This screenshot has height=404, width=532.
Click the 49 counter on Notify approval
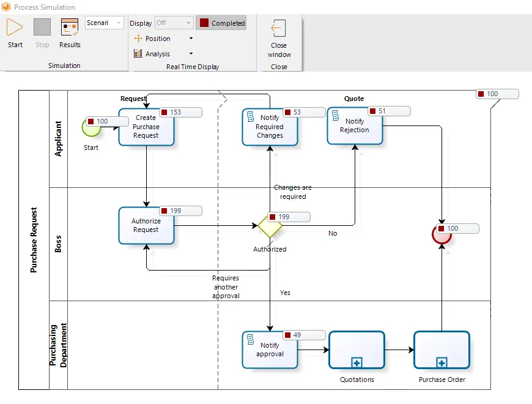pos(305,335)
